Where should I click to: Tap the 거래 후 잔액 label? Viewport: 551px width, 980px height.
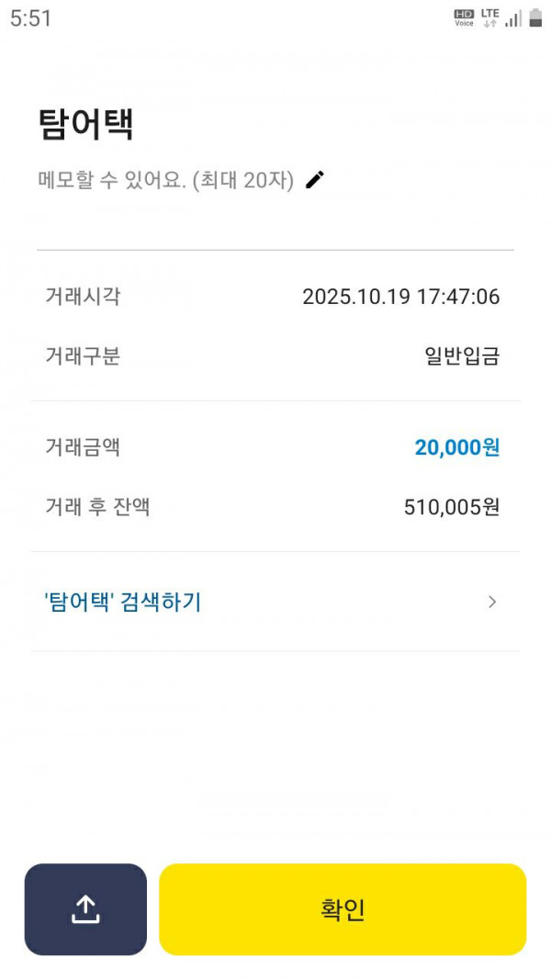[x=97, y=507]
